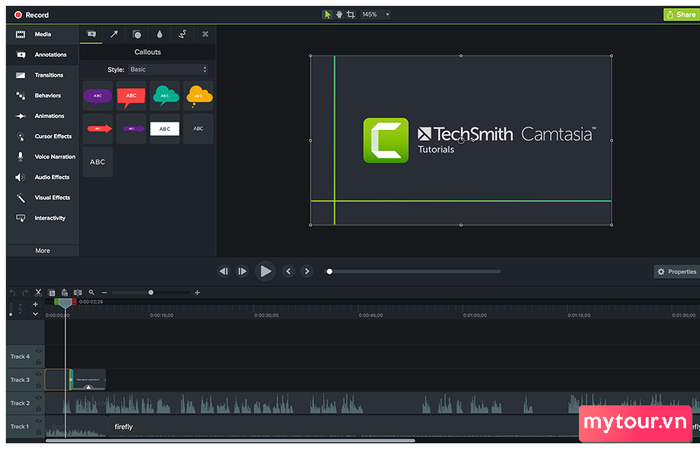Open the Style Basic dropdown

[x=168, y=70]
